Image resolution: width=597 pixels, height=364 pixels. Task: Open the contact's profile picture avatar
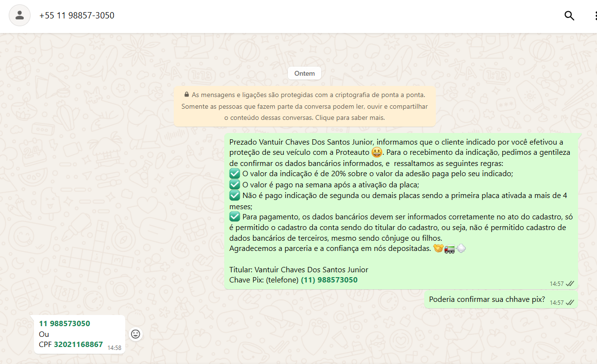[x=20, y=16]
